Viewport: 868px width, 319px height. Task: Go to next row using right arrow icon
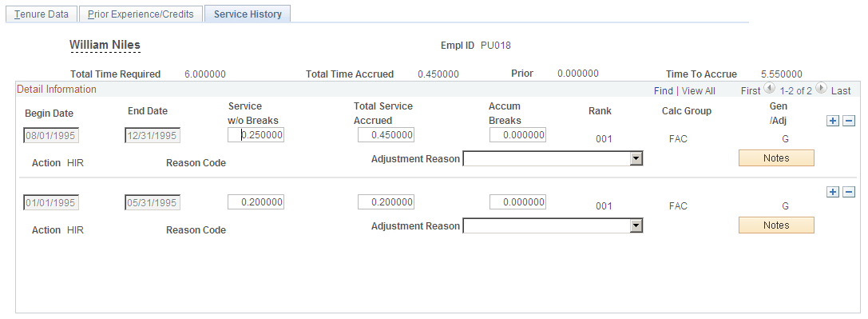click(x=821, y=88)
